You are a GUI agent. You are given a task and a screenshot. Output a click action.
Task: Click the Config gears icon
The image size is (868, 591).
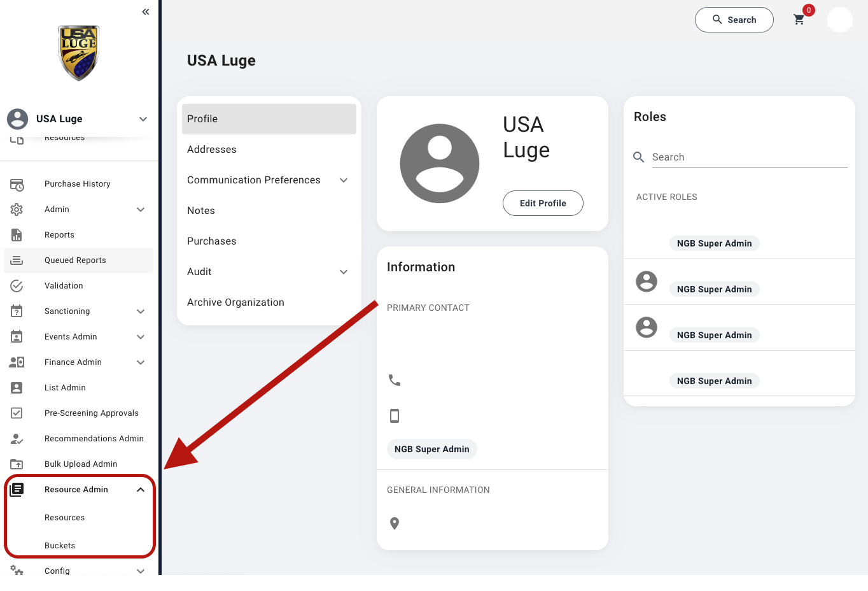[17, 571]
